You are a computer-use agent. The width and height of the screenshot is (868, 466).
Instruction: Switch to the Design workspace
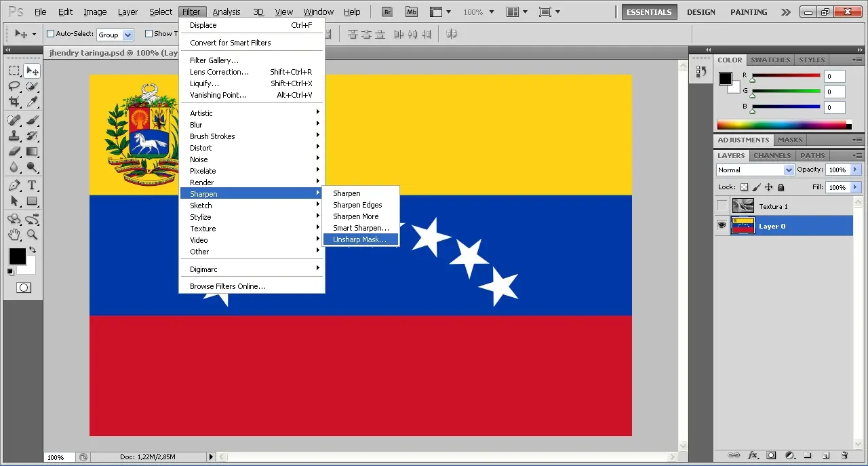click(701, 12)
